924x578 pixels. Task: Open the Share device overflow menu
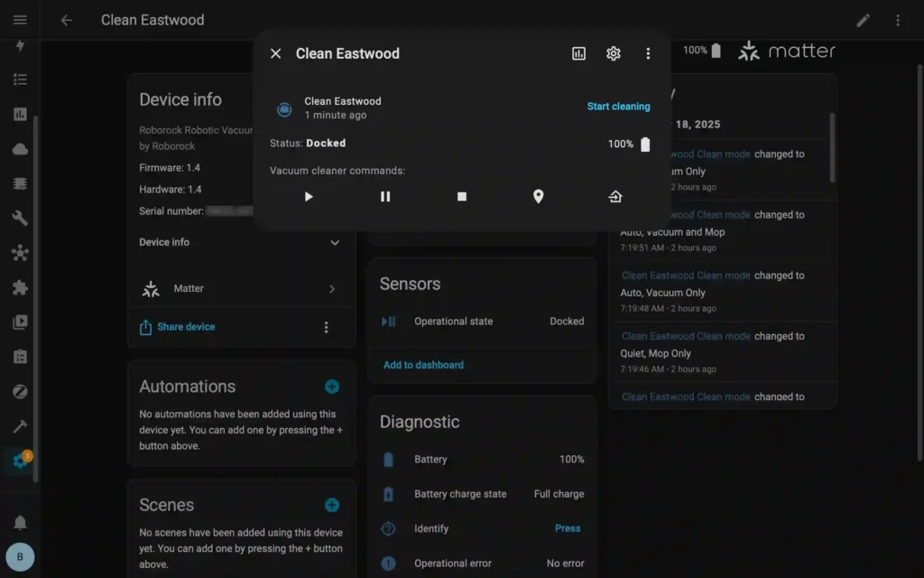pyautogui.click(x=327, y=327)
